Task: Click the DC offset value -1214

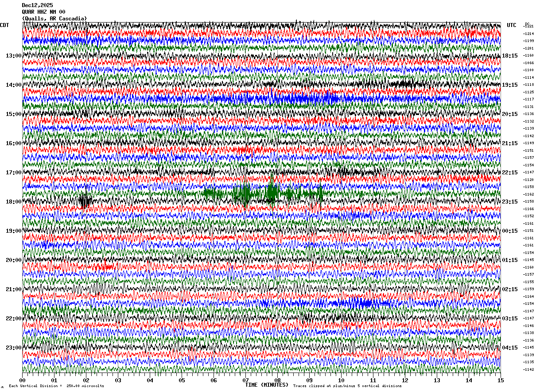Action: [x=528, y=34]
